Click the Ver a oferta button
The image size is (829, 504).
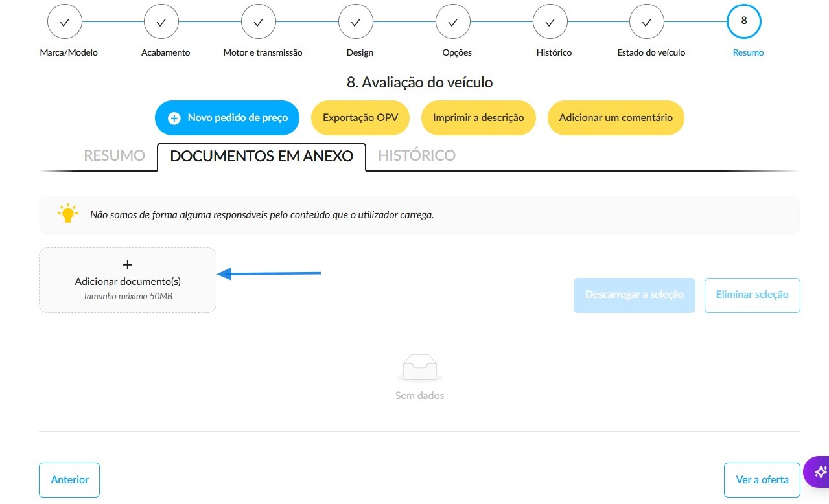[x=762, y=480]
